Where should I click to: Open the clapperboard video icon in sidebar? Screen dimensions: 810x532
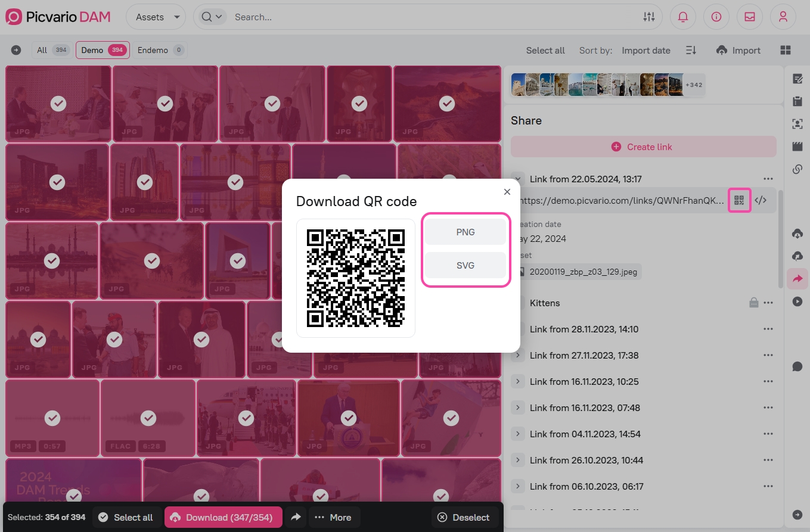click(797, 147)
